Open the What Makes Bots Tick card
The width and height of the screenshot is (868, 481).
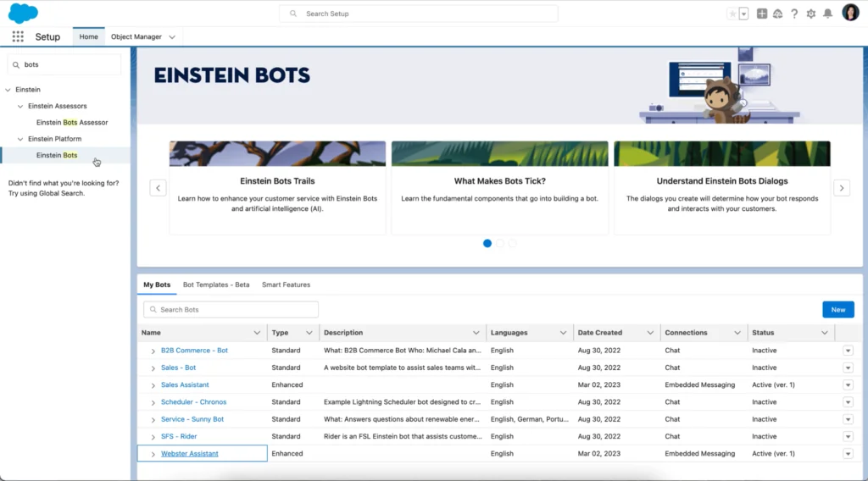(x=500, y=187)
